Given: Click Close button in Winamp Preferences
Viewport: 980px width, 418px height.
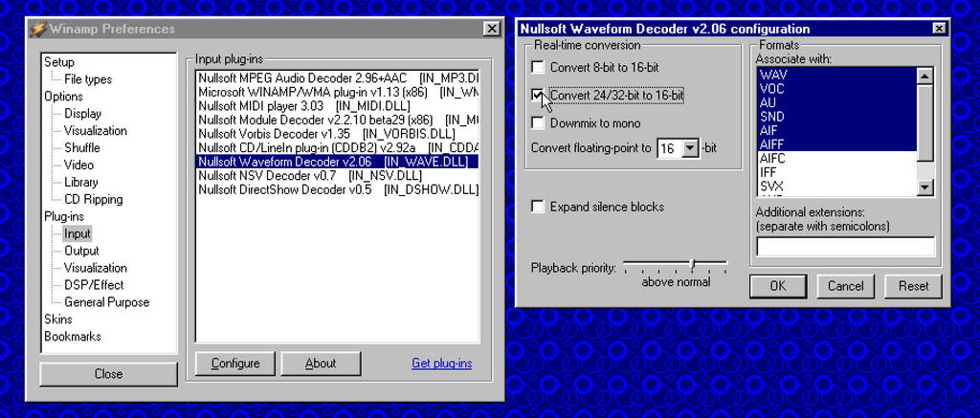Looking at the screenshot, I should (109, 374).
